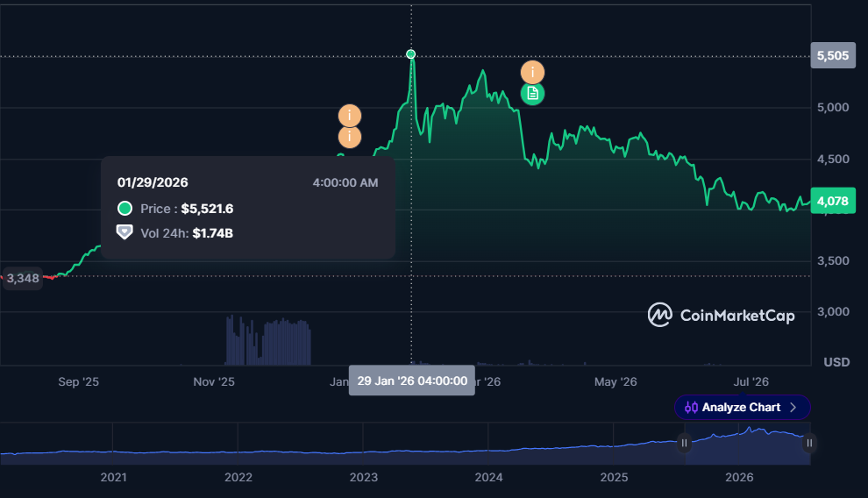Viewport: 868px width, 498px height.
Task: Click the 2025 label on overview timeline
Action: (614, 477)
